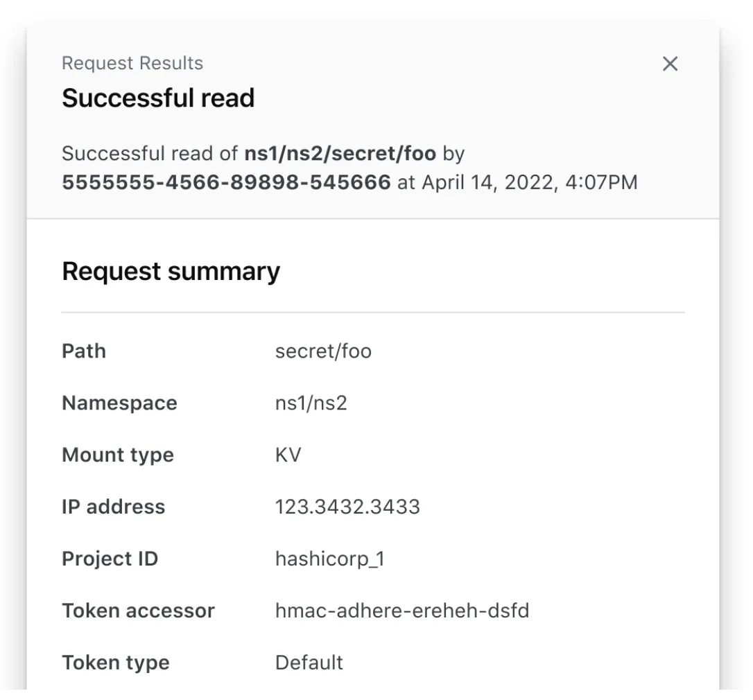Click the entity ID 5555555-4566-89898-545666
The image size is (753, 700).
[x=226, y=182]
